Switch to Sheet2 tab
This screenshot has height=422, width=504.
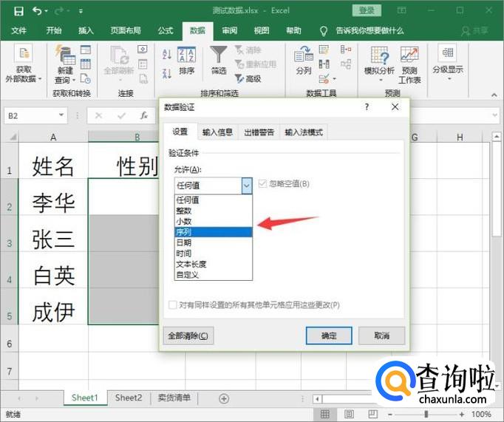[x=129, y=398]
